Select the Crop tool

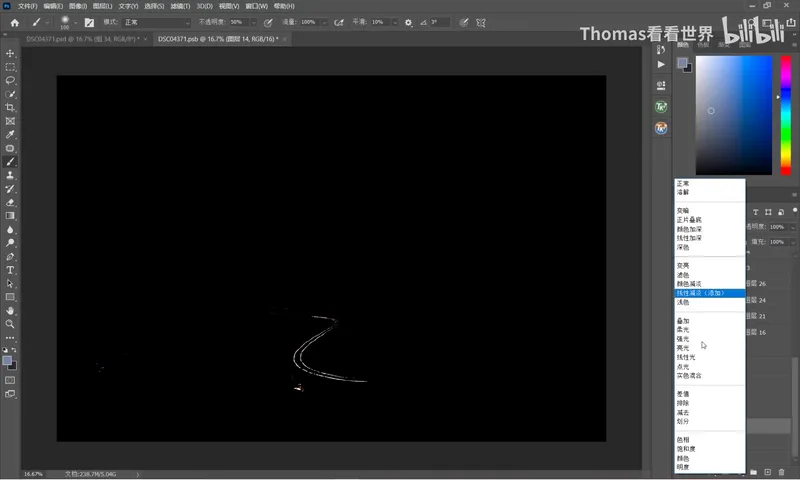pos(10,108)
